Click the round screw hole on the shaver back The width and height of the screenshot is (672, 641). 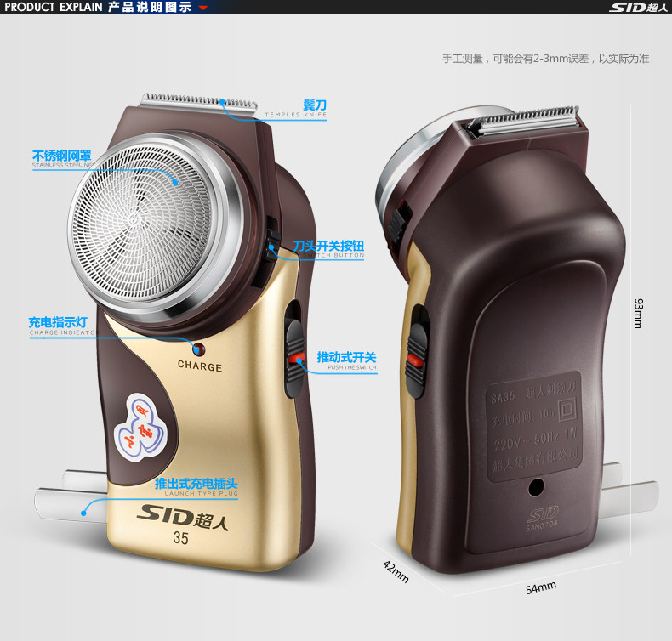coord(536,487)
